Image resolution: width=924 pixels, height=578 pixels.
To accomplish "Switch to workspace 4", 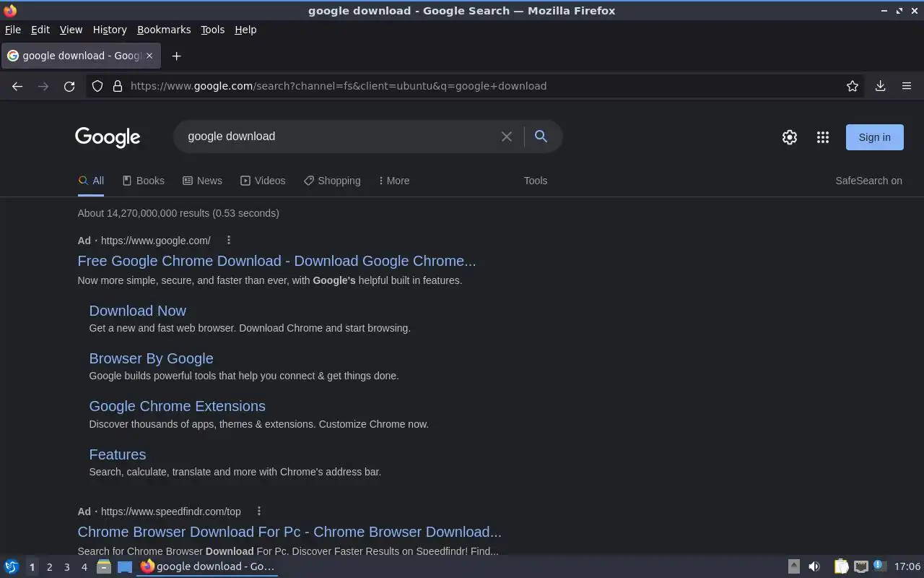I will tap(84, 567).
